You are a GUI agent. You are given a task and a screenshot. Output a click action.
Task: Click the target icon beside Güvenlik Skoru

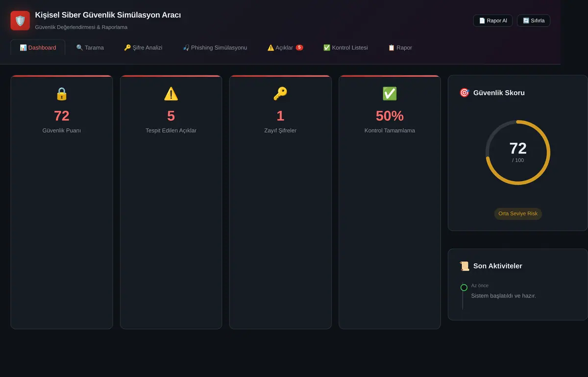pos(464,93)
